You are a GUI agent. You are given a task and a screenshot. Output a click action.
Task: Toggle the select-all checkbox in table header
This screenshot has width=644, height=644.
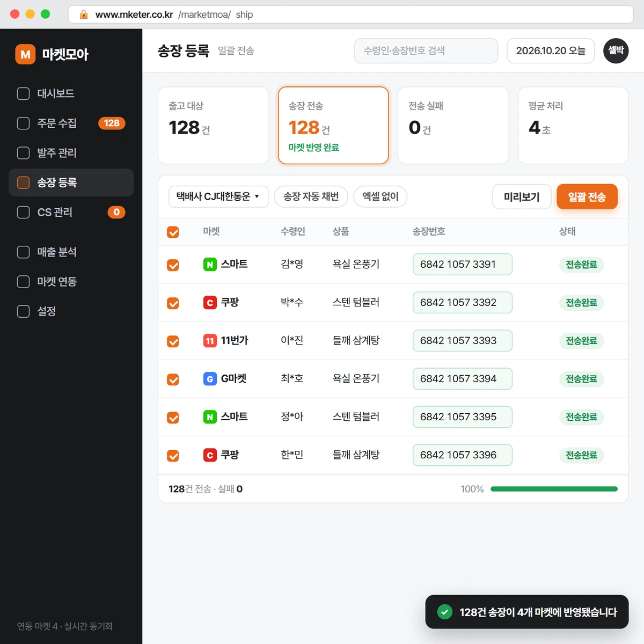point(173,232)
